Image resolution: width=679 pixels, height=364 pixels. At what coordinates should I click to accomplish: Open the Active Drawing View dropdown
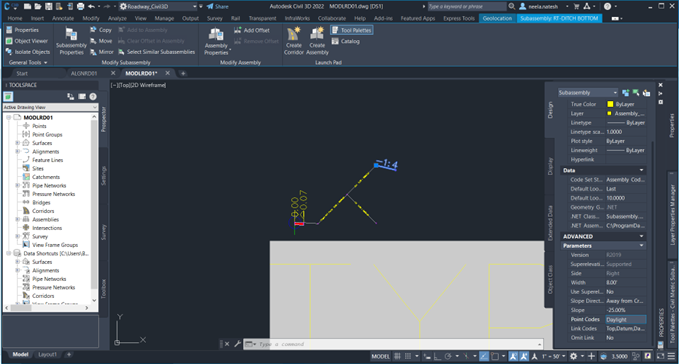[x=50, y=107]
